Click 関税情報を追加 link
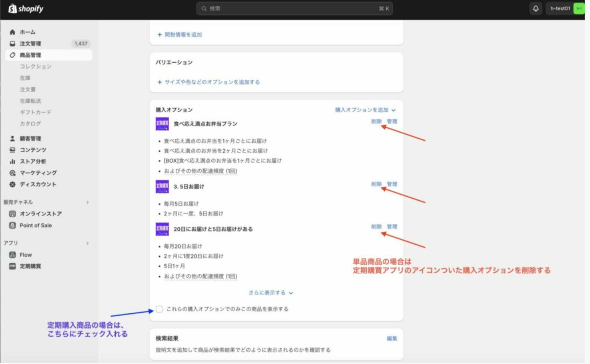The image size is (590, 364). pyautogui.click(x=180, y=34)
